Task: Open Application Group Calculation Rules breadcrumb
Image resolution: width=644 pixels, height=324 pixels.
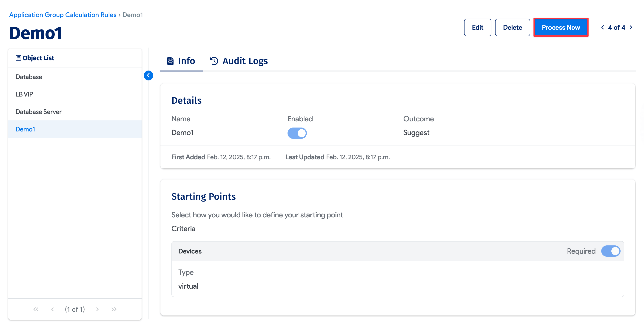Action: [63, 15]
